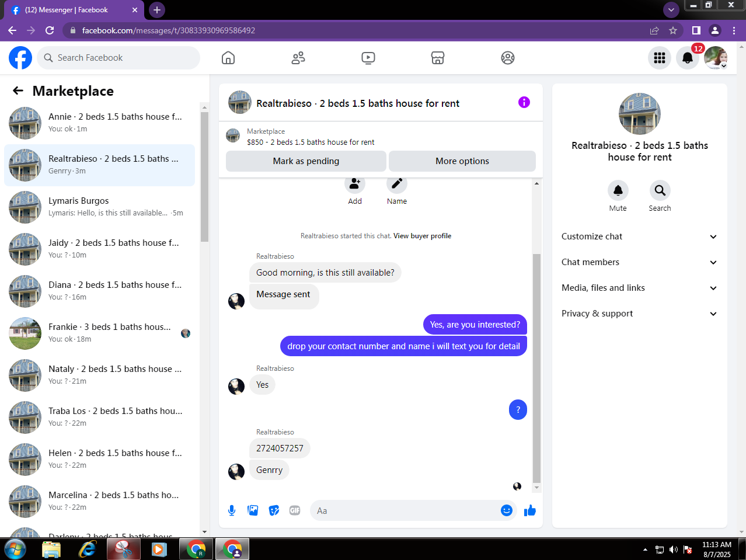
Task: Open the volume speaker tray icon
Action: point(674,549)
